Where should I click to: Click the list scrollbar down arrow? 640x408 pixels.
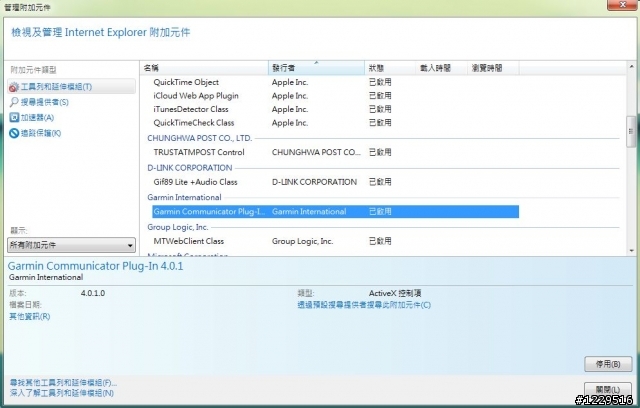click(x=631, y=251)
